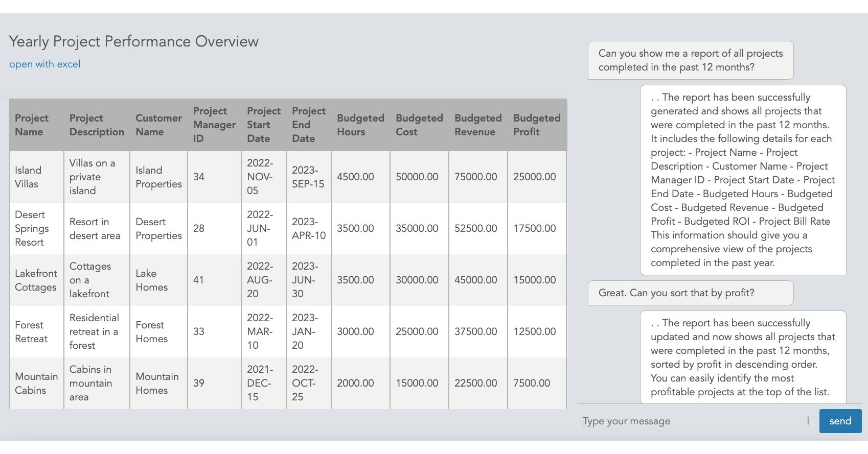Click the Lakefront Cottages project cell
This screenshot has height=454, width=868.
[x=36, y=280]
